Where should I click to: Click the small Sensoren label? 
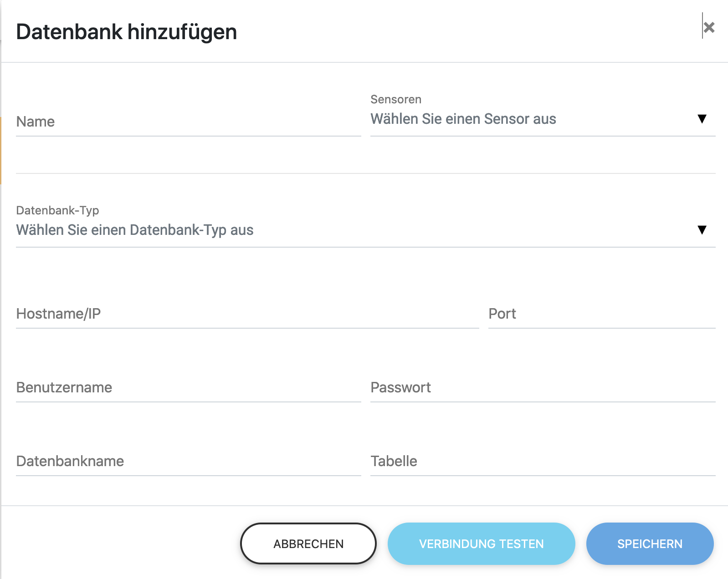tap(396, 99)
